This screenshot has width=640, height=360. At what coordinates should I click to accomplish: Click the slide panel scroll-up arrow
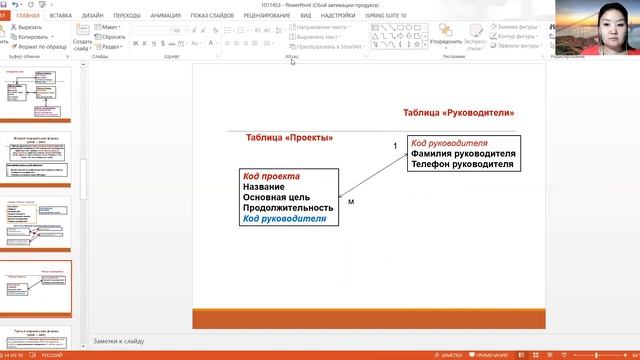point(83,64)
